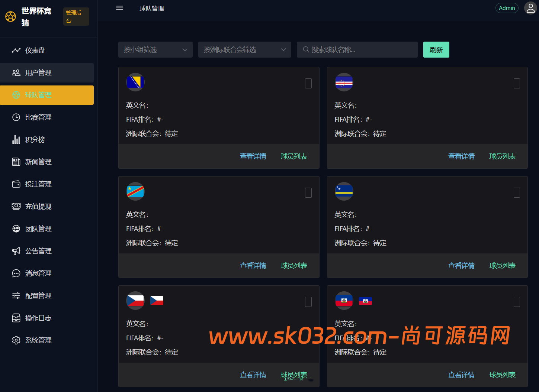Open 球员列表 on DR Congo flag card
Screen dimensions: 539x392
[294, 265]
